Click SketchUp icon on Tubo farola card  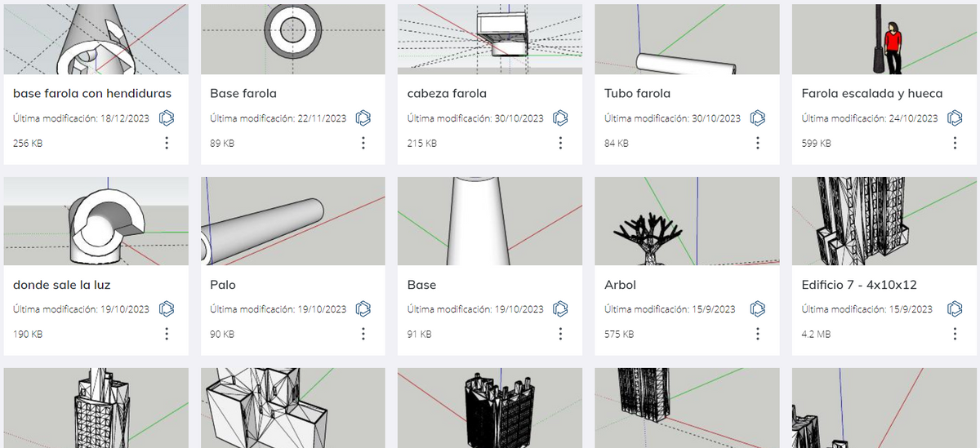(x=758, y=118)
